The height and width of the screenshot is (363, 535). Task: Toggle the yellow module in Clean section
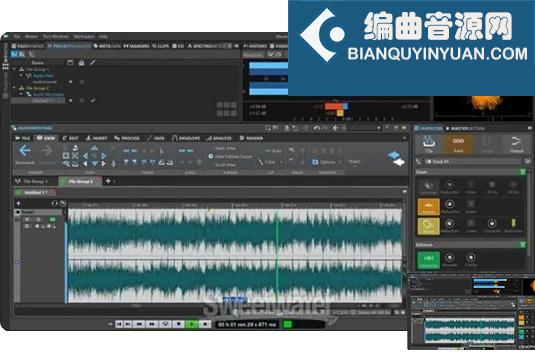[x=429, y=226]
